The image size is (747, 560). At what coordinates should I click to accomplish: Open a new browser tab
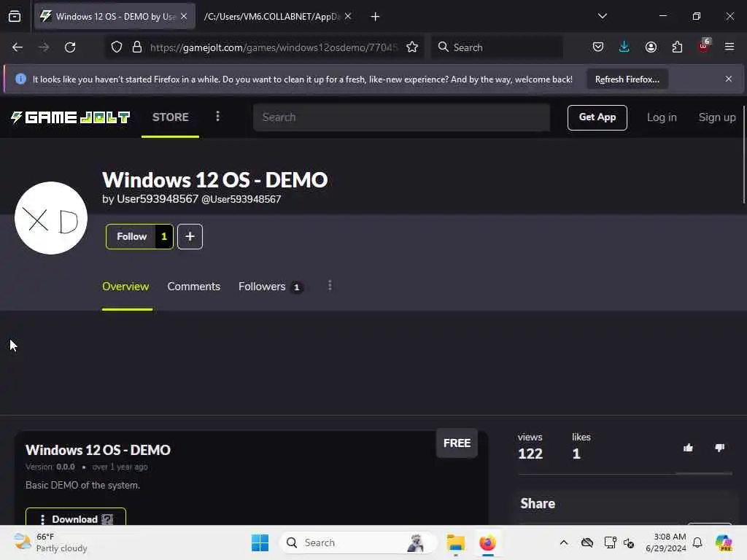[x=376, y=17]
